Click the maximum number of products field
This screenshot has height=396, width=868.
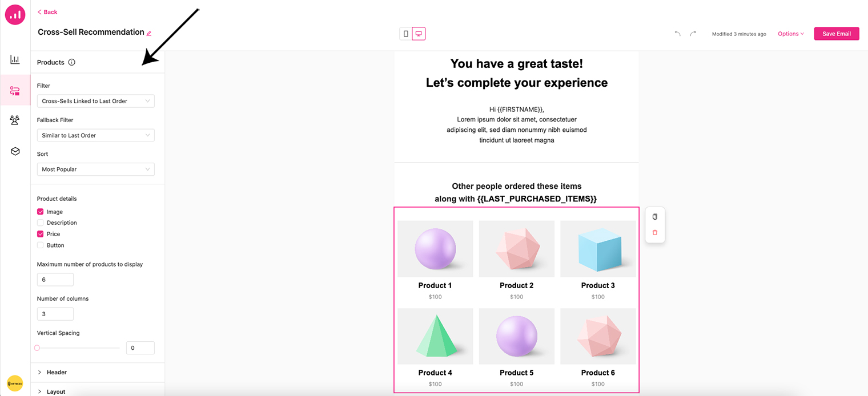(x=55, y=280)
